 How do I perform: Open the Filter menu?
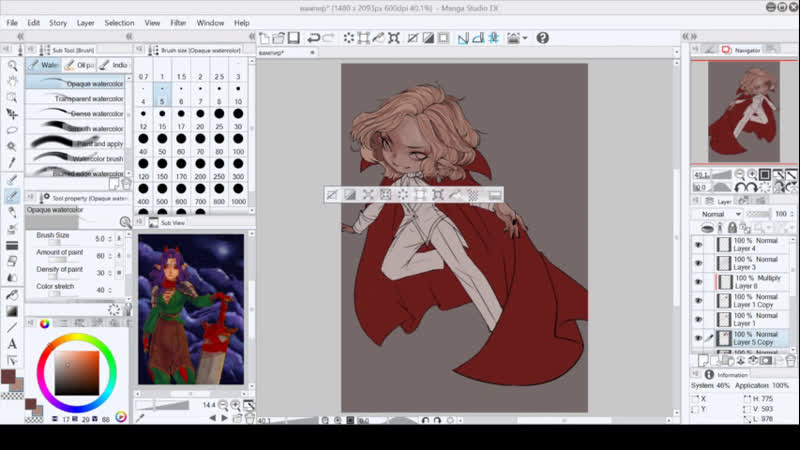(178, 23)
